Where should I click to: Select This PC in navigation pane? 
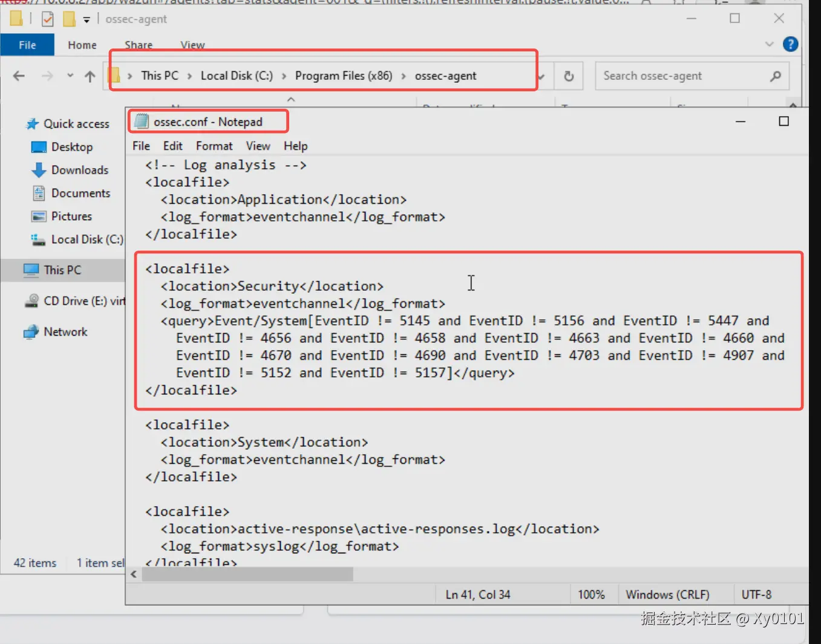click(x=62, y=270)
